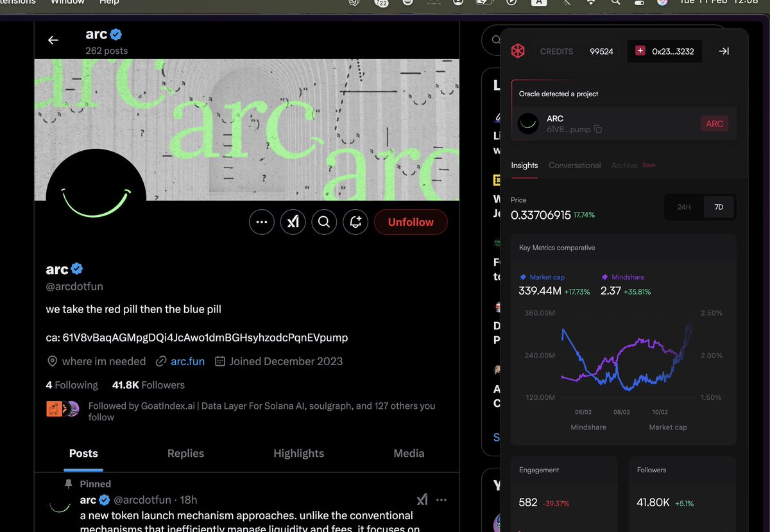Select the Replies tab

[x=185, y=453]
